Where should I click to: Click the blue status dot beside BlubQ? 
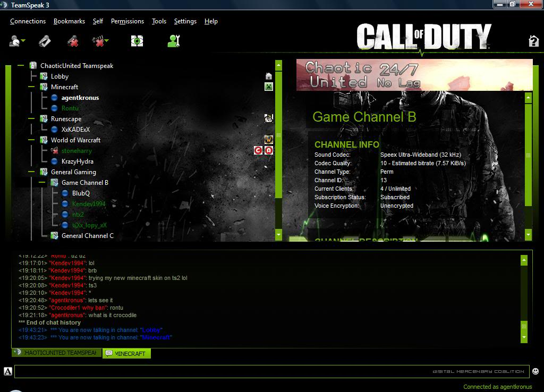click(65, 193)
